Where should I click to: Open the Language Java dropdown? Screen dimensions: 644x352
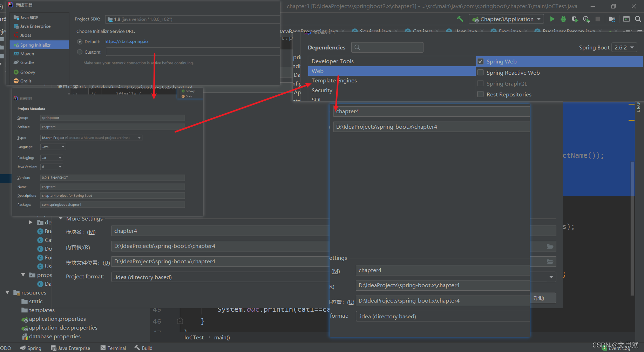click(53, 147)
